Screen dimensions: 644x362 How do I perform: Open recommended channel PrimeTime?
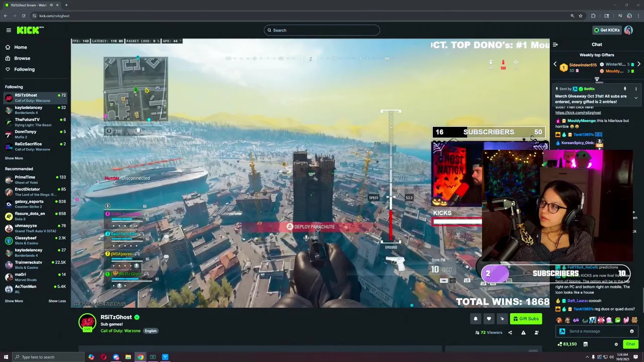[35, 179]
